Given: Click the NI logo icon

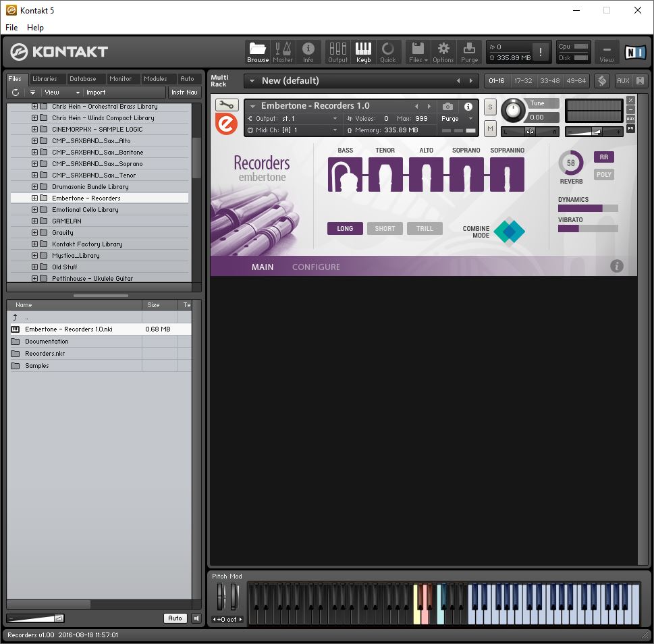Looking at the screenshot, I should click(635, 52).
